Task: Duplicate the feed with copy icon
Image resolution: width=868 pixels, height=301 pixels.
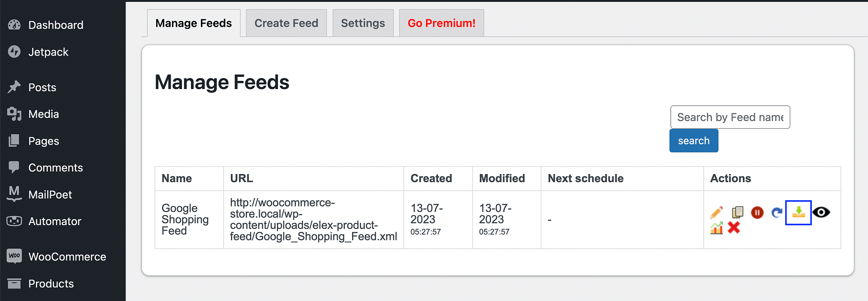Action: pyautogui.click(x=737, y=212)
